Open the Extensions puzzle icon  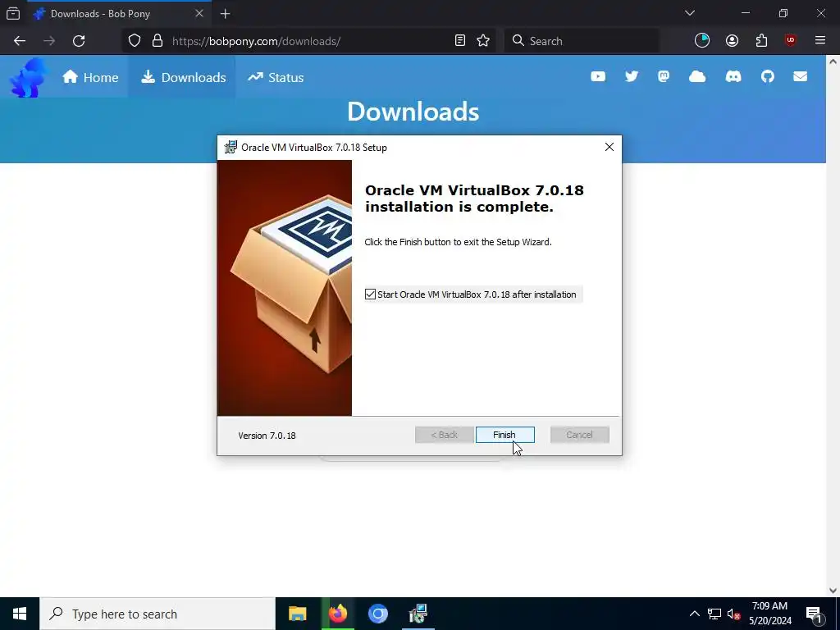pos(761,41)
